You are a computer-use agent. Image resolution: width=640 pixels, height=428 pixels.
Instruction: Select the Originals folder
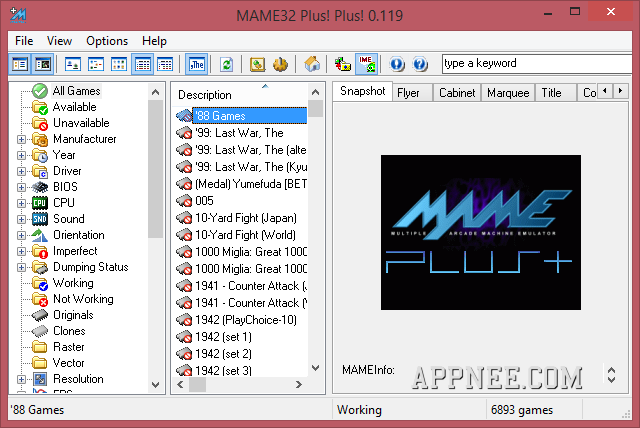point(73,315)
